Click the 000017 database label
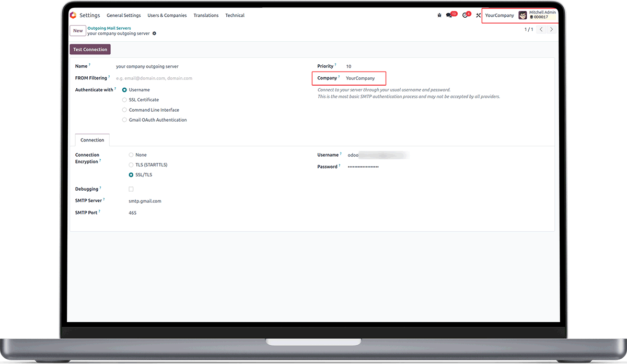 (x=539, y=17)
